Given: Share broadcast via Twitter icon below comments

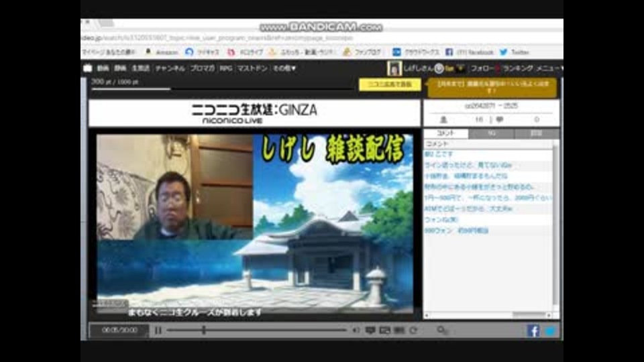Looking at the screenshot, I should click(x=550, y=330).
